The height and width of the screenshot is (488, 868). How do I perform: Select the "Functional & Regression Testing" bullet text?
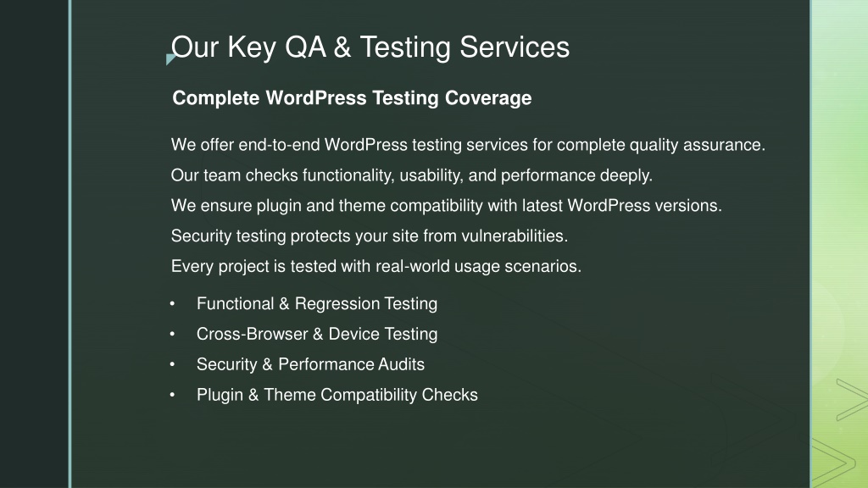(317, 303)
